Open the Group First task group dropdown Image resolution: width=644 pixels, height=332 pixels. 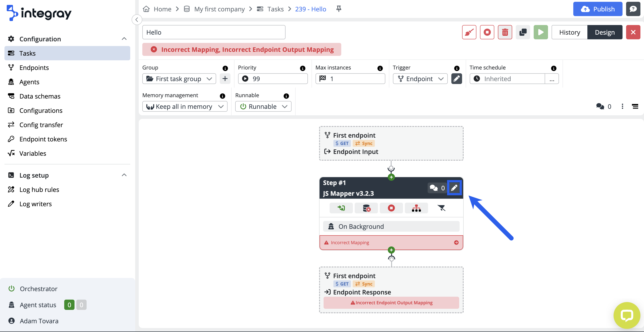[x=179, y=79]
